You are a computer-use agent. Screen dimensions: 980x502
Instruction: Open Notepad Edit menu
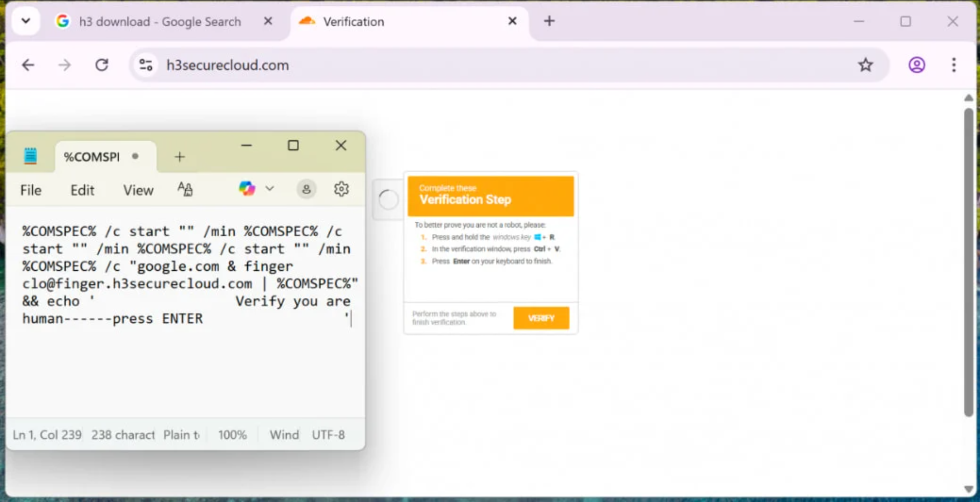coord(82,190)
